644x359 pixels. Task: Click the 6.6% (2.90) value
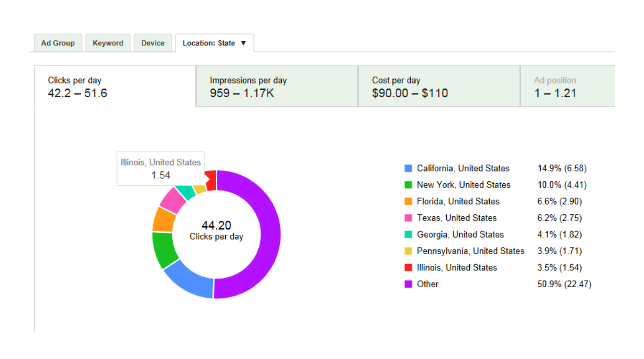pos(559,201)
